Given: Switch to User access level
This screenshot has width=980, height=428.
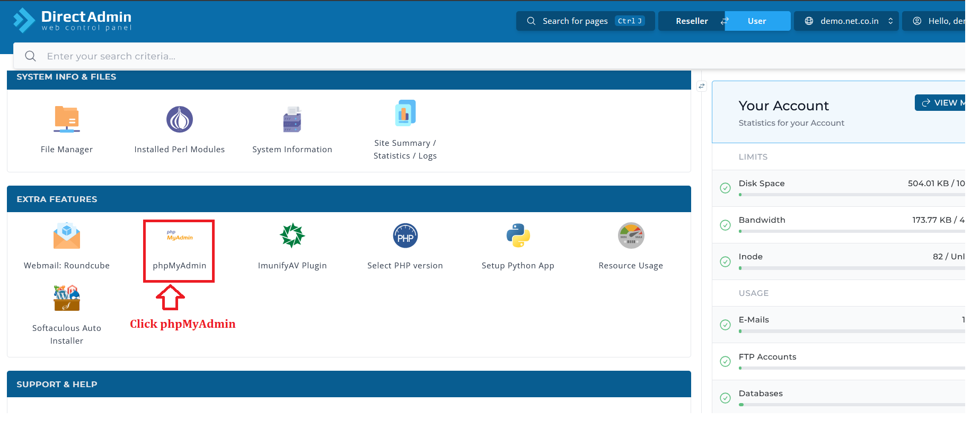Looking at the screenshot, I should coord(757,21).
